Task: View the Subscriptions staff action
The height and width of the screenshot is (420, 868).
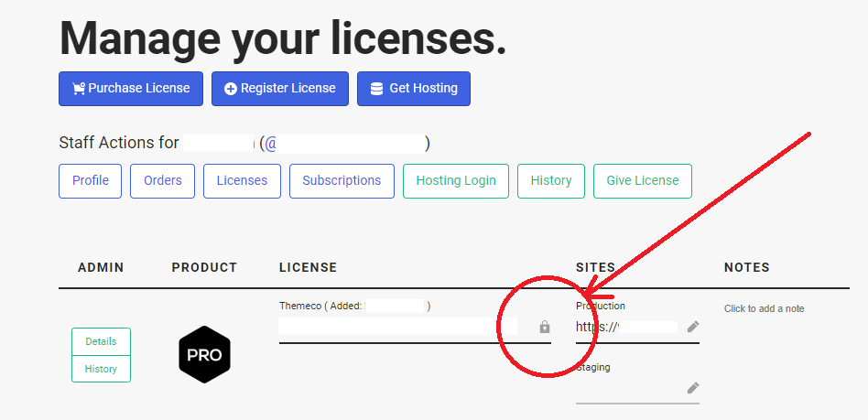Action: click(x=342, y=181)
